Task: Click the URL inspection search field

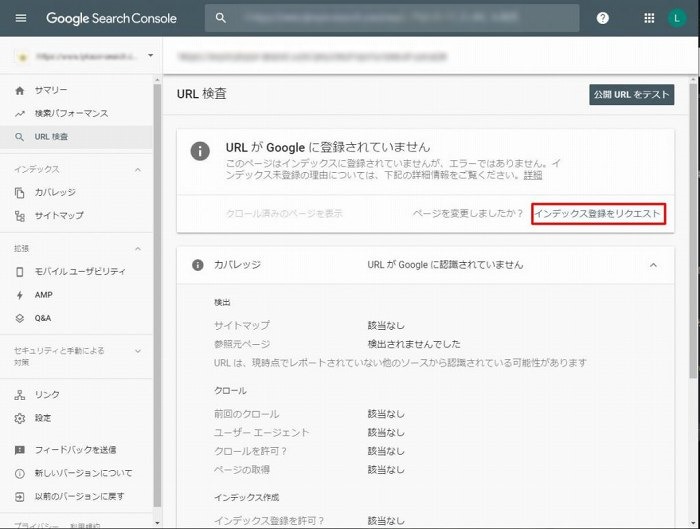Action: [392, 18]
